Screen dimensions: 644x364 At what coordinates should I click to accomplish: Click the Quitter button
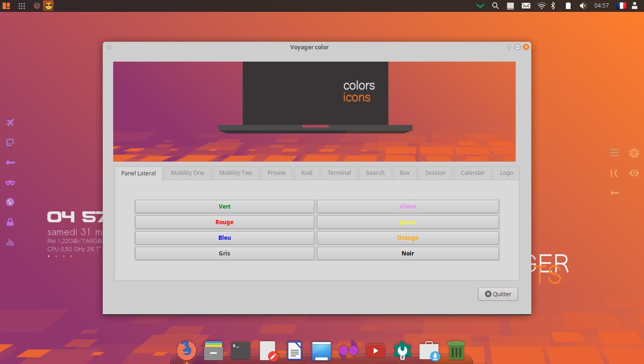498,294
